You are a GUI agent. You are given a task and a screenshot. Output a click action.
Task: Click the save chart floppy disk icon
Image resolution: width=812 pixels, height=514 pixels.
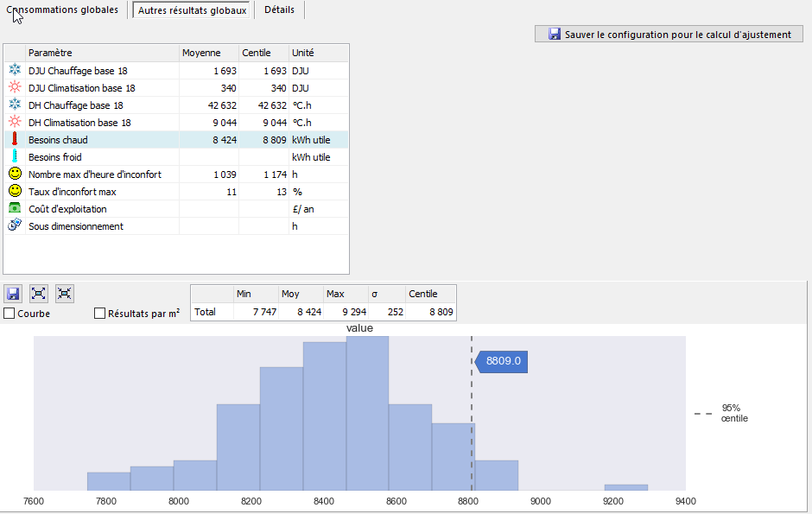[13, 294]
